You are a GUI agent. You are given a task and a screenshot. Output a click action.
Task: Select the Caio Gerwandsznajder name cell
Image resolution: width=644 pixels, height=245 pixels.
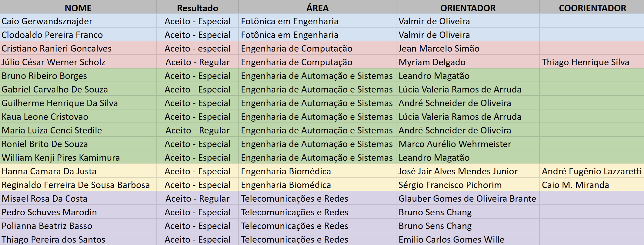(47, 21)
